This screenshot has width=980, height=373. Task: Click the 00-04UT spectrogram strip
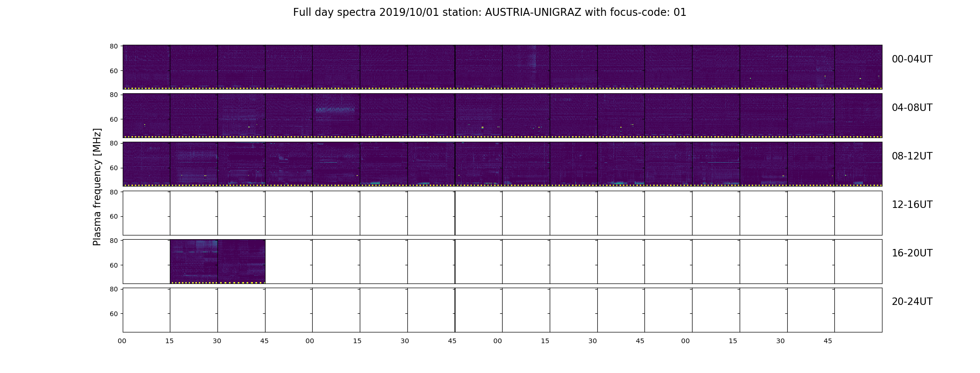tap(502, 67)
